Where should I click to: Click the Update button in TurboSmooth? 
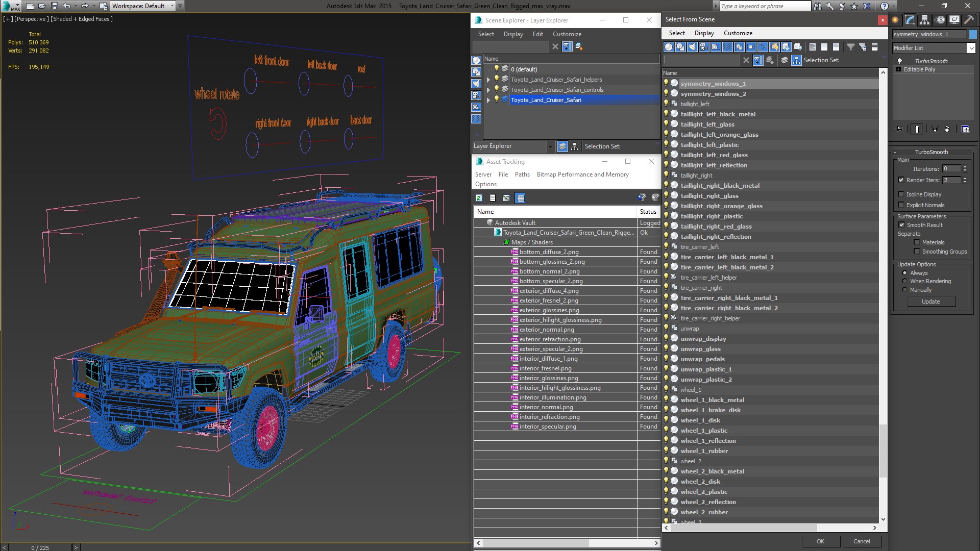930,302
